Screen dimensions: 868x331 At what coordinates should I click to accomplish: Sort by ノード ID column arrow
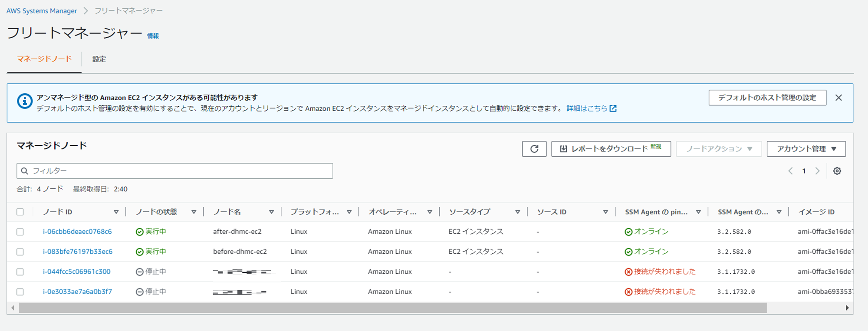point(116,212)
